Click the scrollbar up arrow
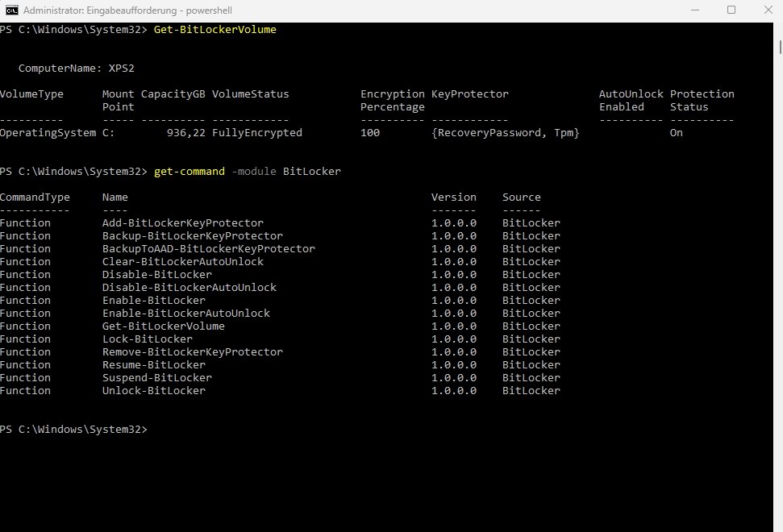The image size is (783, 532). (x=777, y=29)
